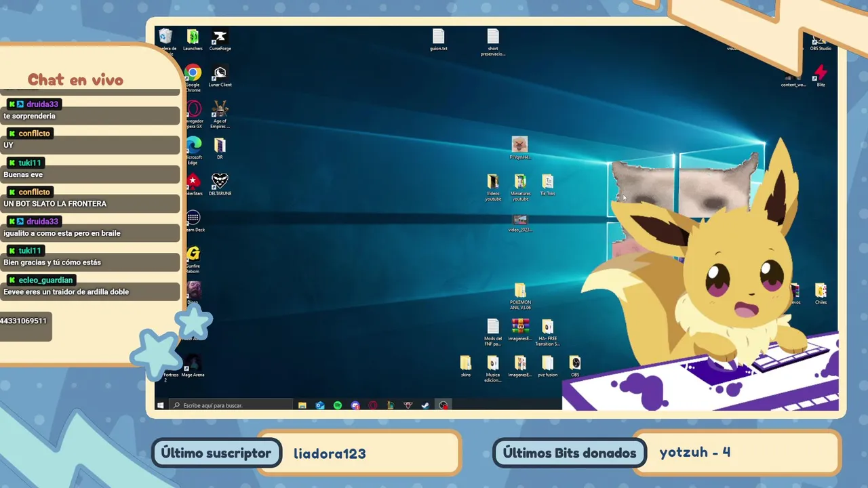
Task: Click the 'Chat en vivo' heading
Action: coord(75,80)
